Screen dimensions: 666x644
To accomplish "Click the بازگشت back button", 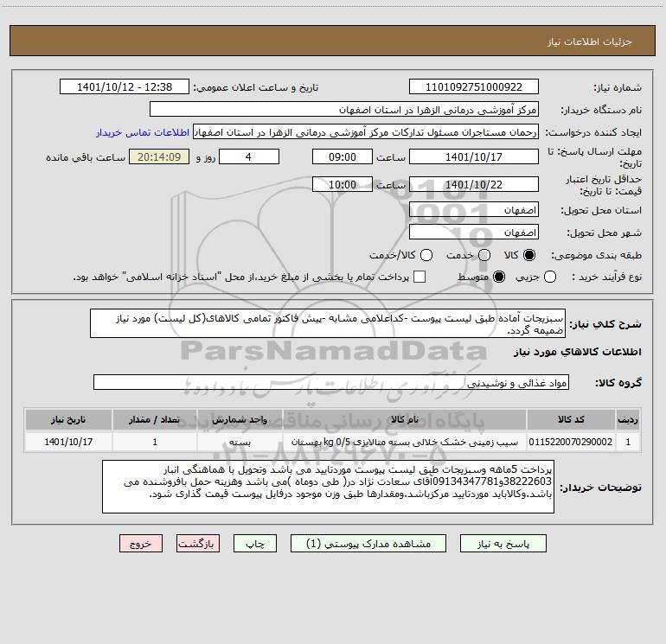I will 198,544.
